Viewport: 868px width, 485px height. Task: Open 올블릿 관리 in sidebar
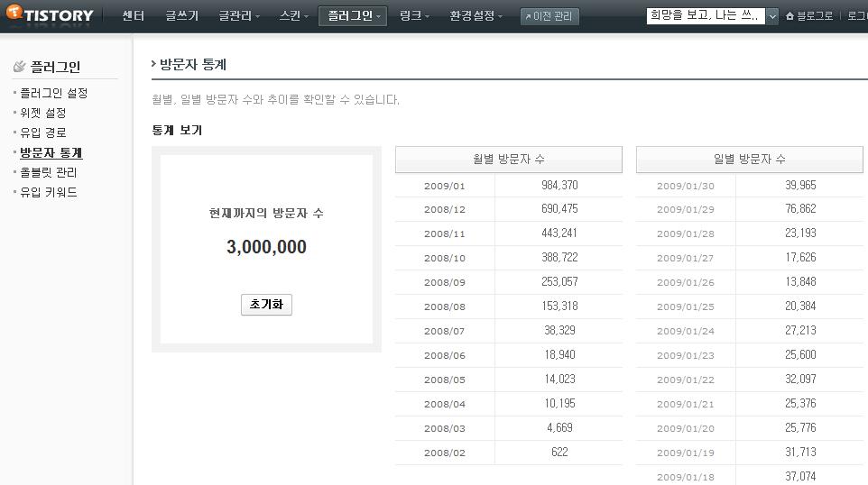pos(49,172)
